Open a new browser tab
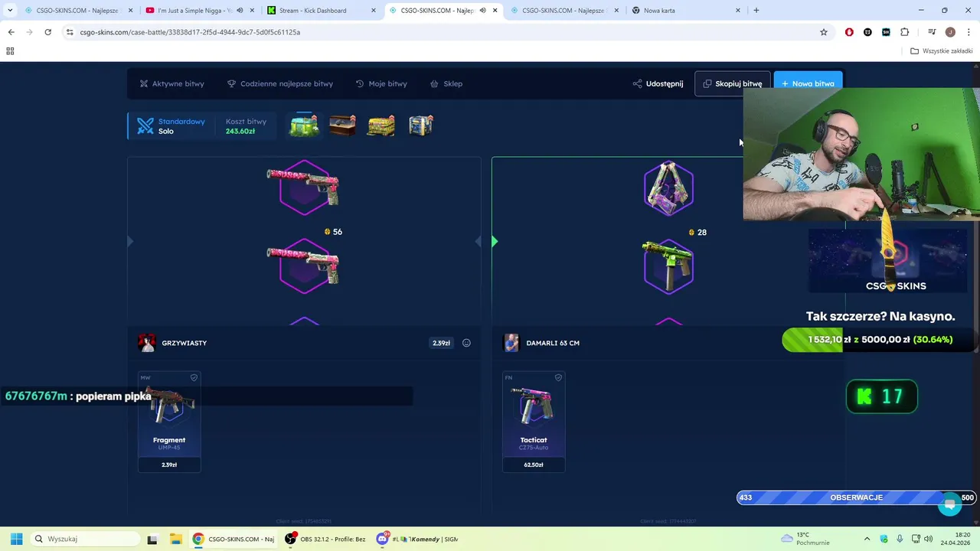 [756, 11]
